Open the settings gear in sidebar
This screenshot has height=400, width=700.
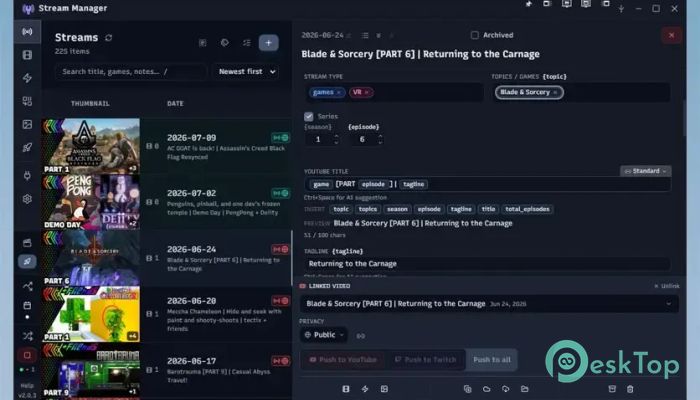tap(27, 199)
